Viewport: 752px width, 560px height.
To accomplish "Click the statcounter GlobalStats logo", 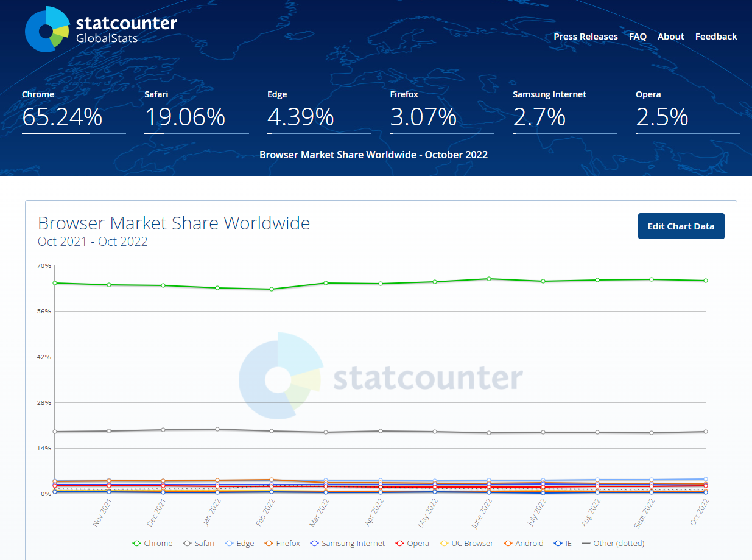I will tap(101, 29).
